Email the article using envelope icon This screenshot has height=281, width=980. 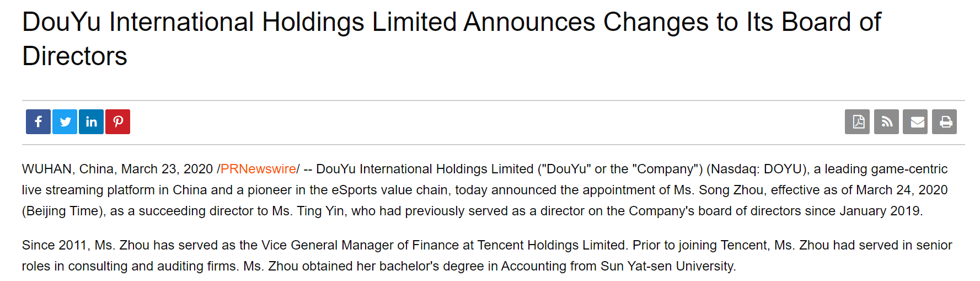[x=915, y=121]
